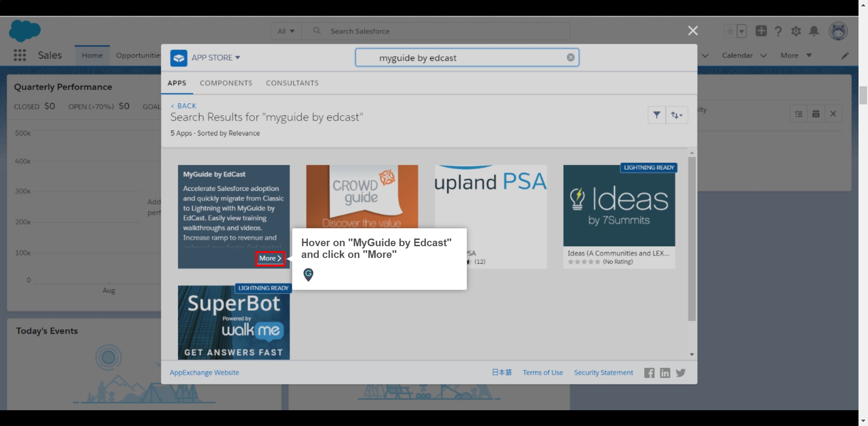Click the App Store box icon
868x426 pixels.
tap(179, 58)
